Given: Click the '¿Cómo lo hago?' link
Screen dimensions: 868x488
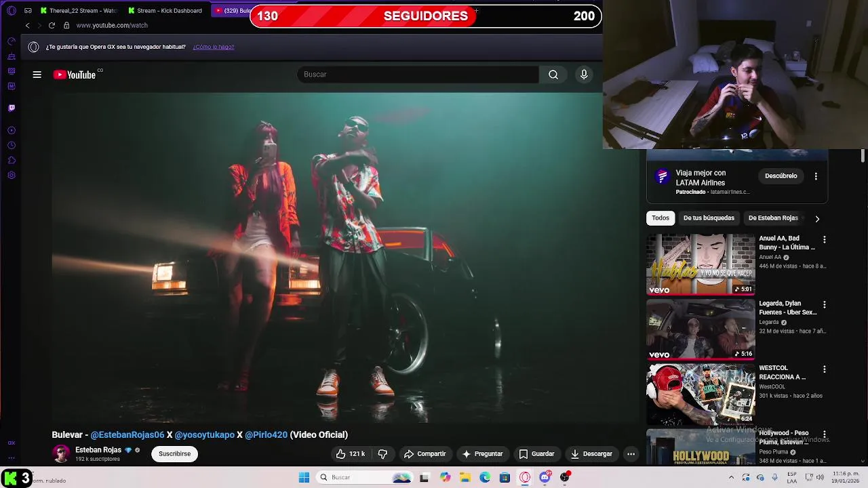Looking at the screenshot, I should point(214,47).
